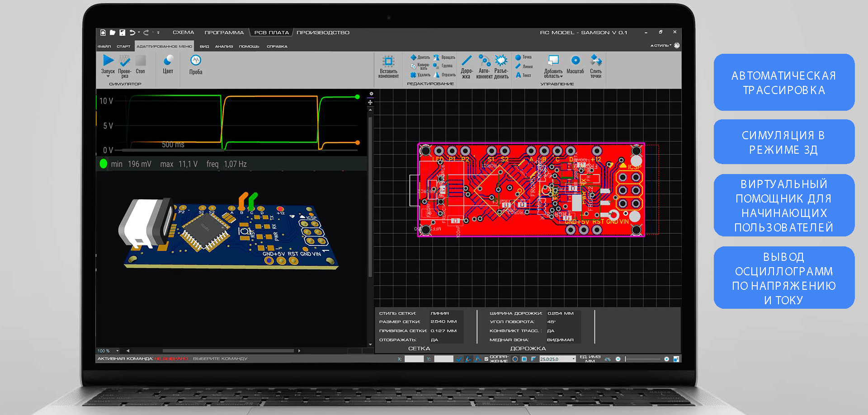Click Виртуальный помощник для начинающих button
868x415 pixels.
784,205
